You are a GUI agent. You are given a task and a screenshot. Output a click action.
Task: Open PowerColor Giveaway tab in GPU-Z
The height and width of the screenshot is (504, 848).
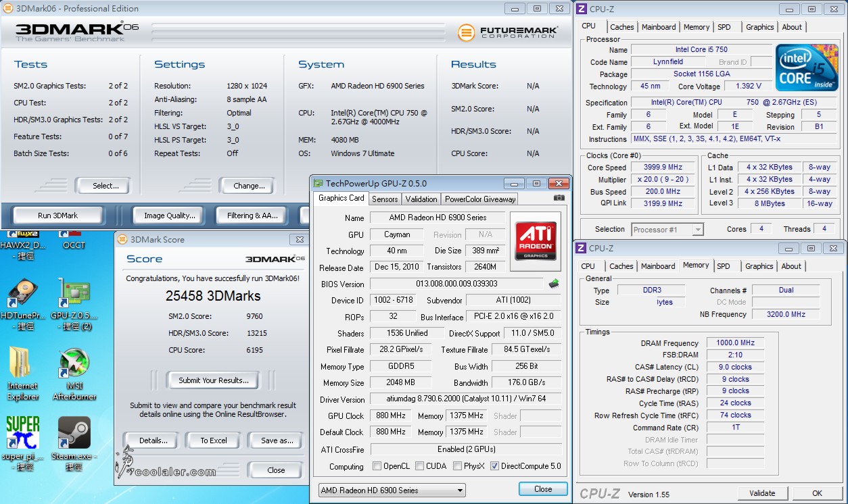[480, 199]
